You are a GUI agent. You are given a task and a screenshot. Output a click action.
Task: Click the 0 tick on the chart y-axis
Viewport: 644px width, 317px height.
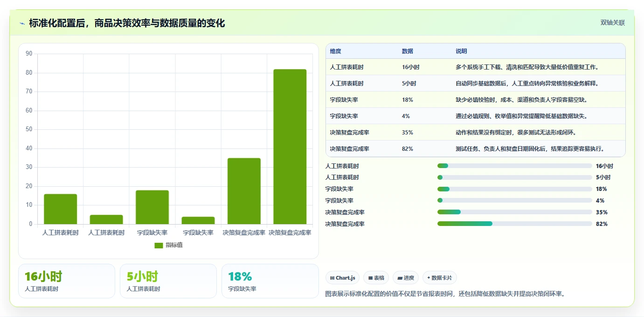pyautogui.click(x=31, y=224)
